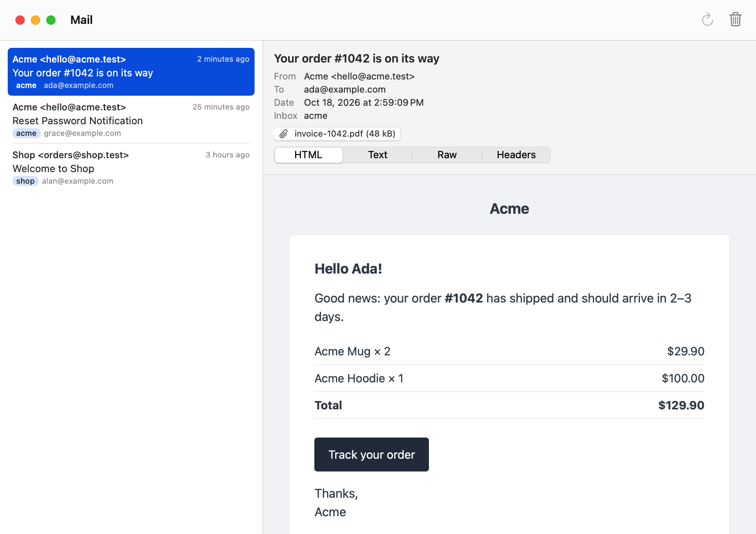Click the Hello Ada! greeting
This screenshot has height=534, width=756.
(x=348, y=269)
